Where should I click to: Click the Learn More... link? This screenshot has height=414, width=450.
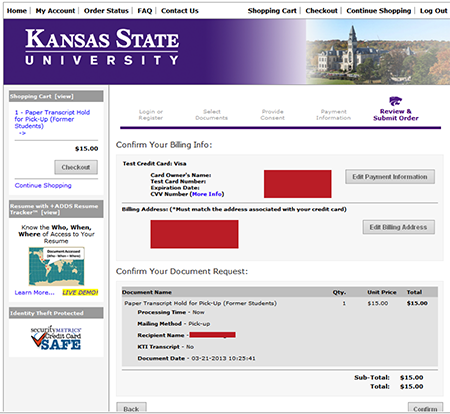[34, 293]
